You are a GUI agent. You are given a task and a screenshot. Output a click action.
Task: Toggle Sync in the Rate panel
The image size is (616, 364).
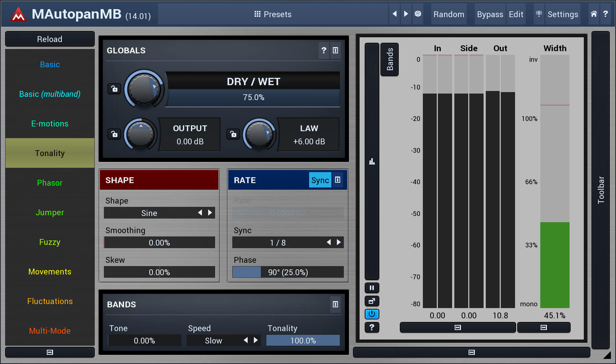tap(320, 180)
